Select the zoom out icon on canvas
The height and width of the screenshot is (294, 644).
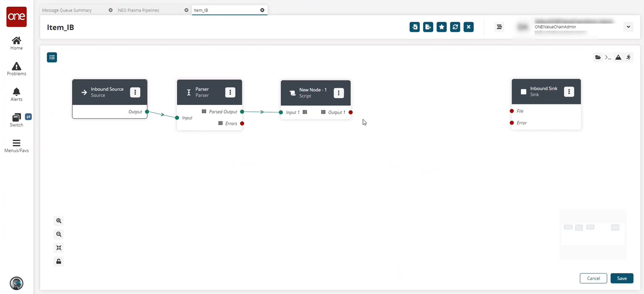[x=59, y=234]
